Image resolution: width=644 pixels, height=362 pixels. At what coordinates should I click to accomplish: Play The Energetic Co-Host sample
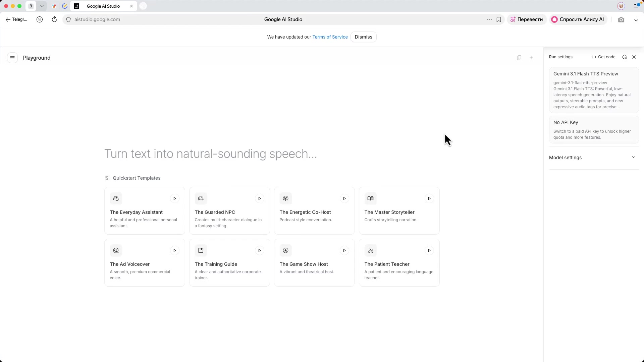[x=344, y=198]
